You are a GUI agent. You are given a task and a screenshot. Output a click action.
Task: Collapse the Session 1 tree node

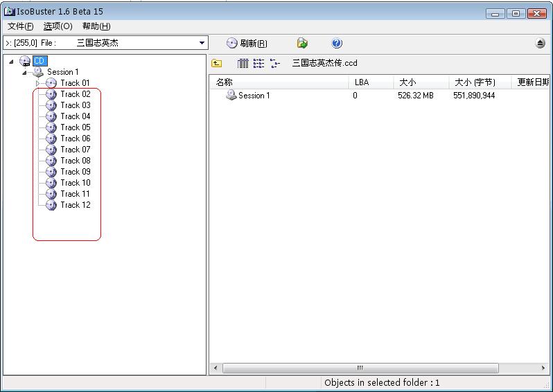coord(25,72)
